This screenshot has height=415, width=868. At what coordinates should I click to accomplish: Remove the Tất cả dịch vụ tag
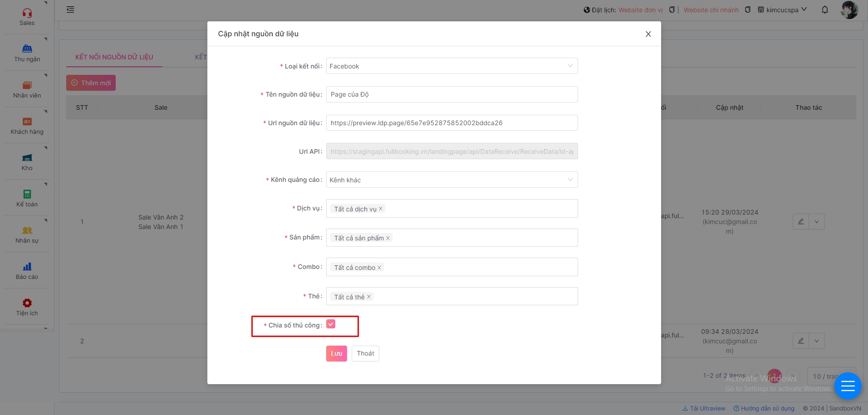click(x=381, y=209)
